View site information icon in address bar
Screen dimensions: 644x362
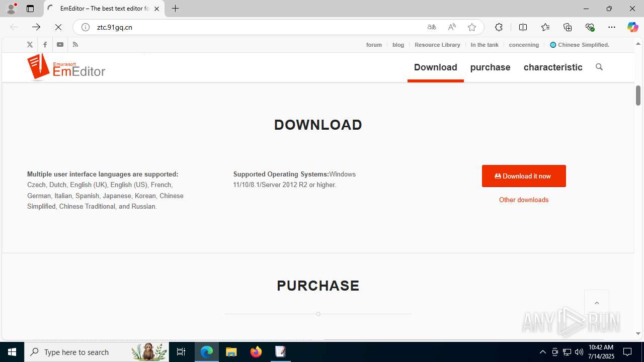point(86,27)
